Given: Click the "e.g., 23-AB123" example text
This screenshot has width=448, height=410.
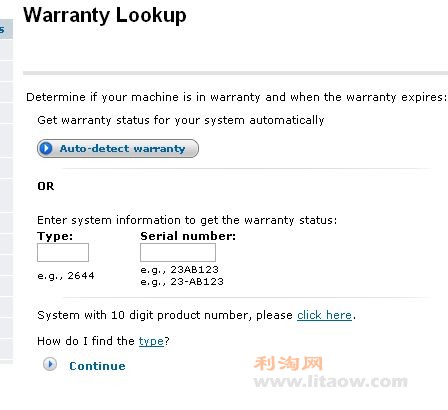Looking at the screenshot, I should point(182,282).
